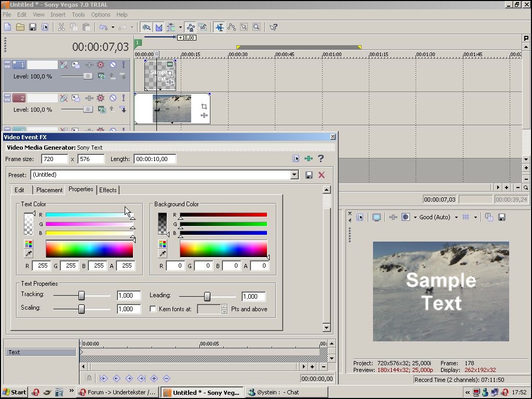Screen dimensions: 532x399
Task: Toggle Enable Snapping icon in toolbar
Action: 146,27
